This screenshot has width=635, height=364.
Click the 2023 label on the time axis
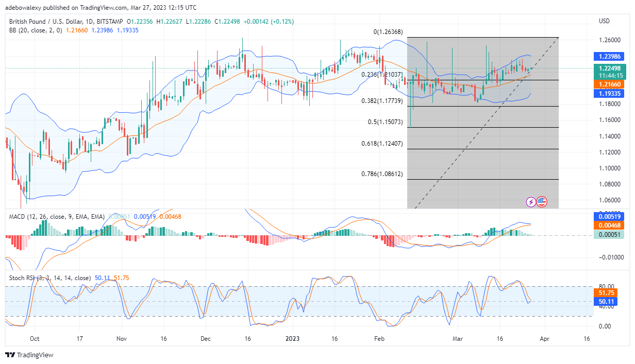click(x=292, y=339)
